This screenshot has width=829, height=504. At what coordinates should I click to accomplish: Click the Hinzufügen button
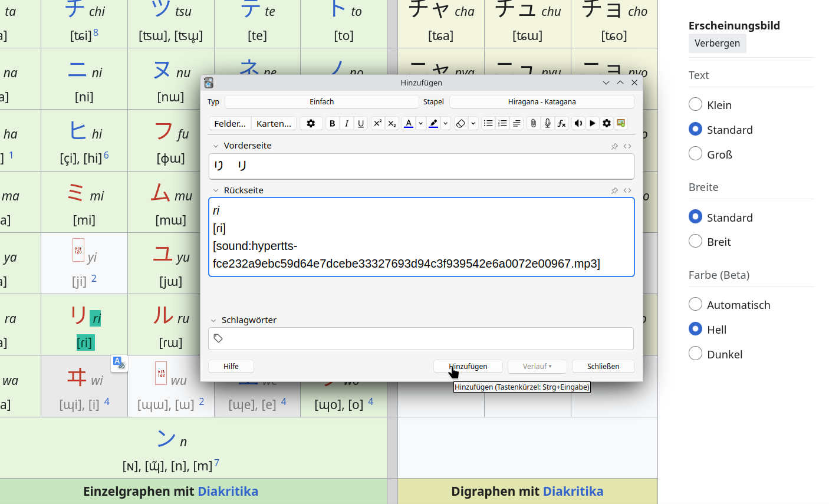468,366
